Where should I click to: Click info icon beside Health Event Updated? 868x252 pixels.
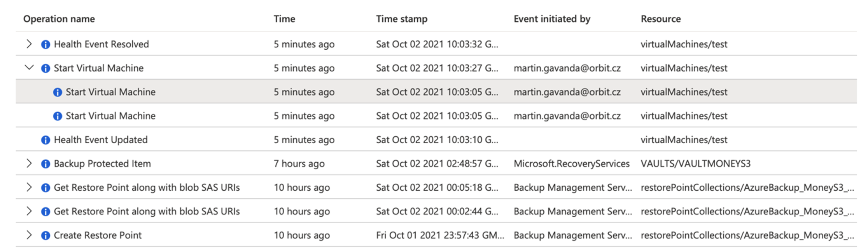[45, 140]
